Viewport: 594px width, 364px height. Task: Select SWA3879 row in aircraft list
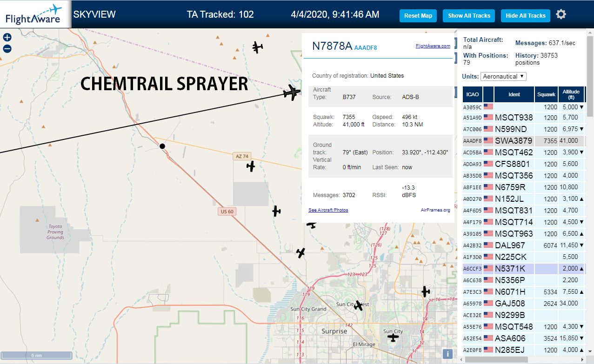523,141
